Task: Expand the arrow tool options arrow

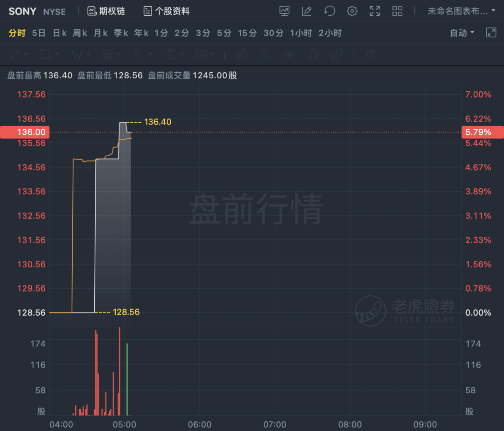Action: [150, 54]
